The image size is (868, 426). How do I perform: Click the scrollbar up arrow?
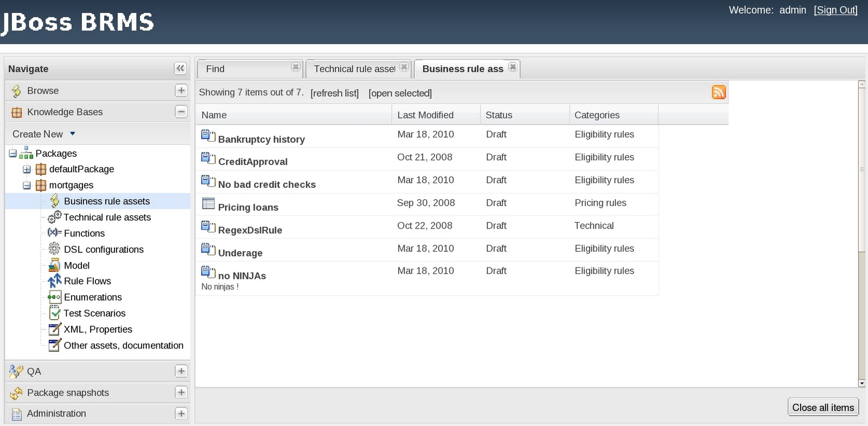[862, 85]
